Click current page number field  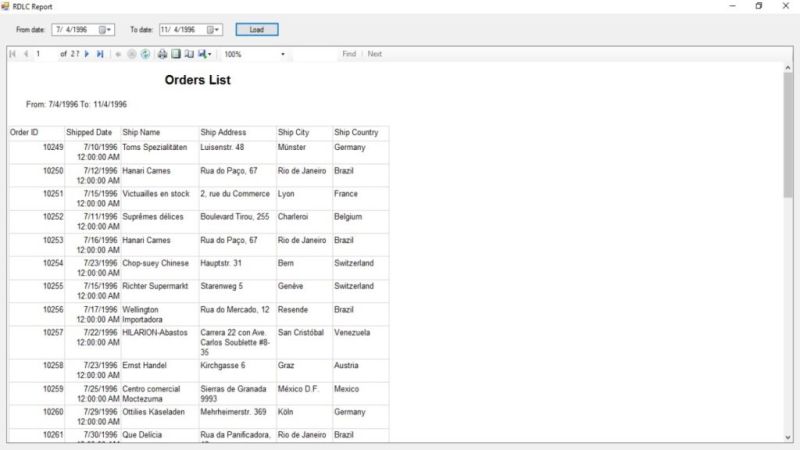(x=44, y=54)
